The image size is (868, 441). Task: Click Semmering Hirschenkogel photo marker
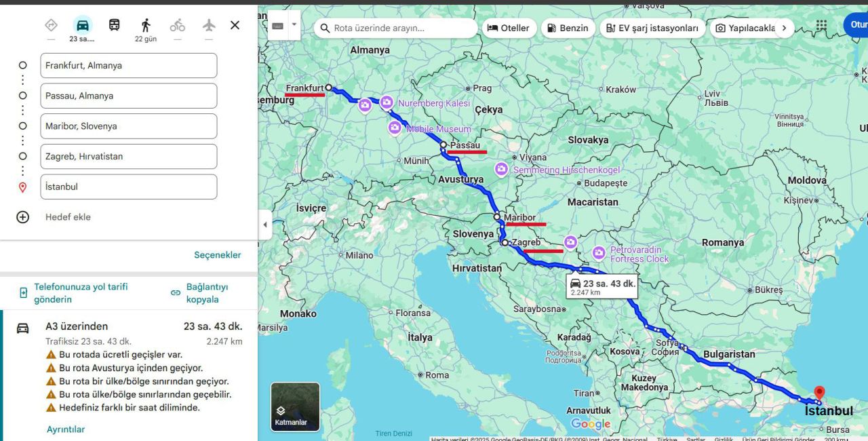pos(501,169)
